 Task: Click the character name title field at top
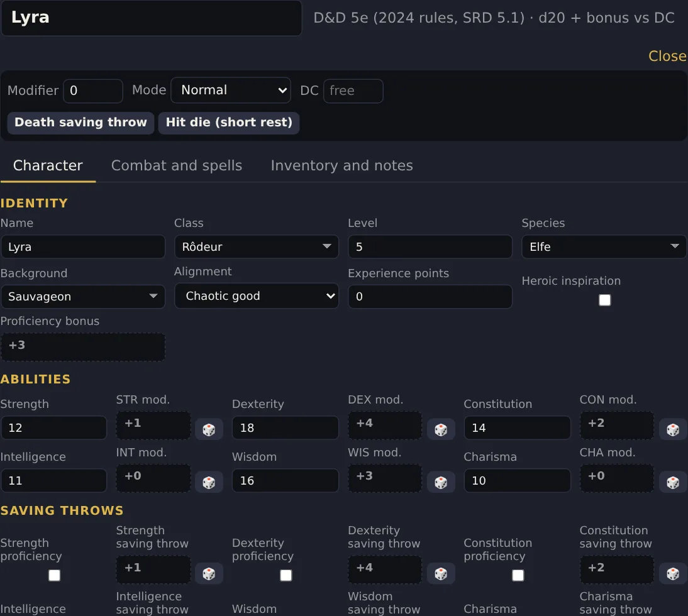(152, 18)
